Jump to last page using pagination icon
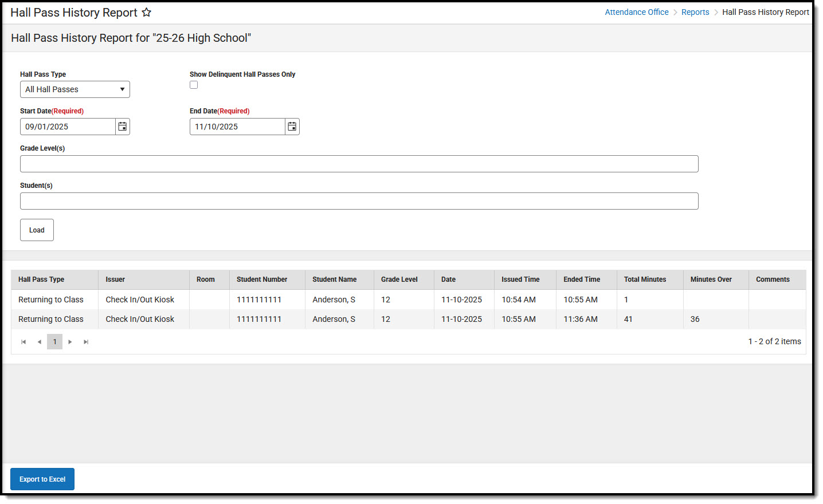 coord(86,341)
